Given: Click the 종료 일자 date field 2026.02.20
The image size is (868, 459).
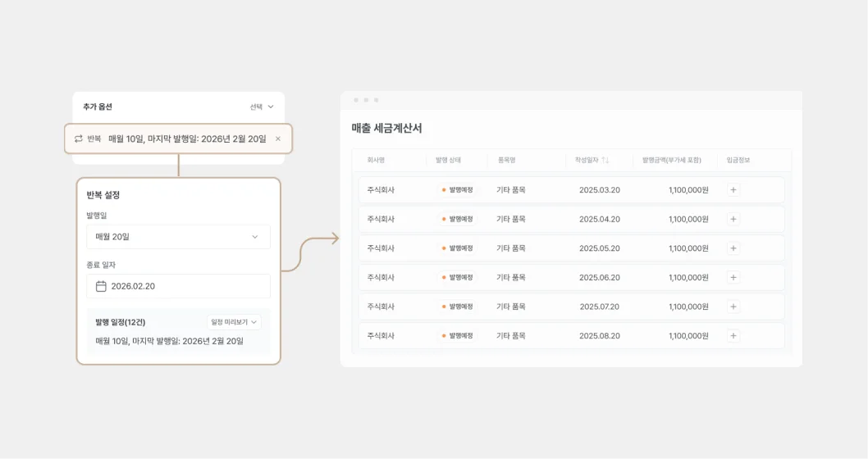Looking at the screenshot, I should point(178,286).
